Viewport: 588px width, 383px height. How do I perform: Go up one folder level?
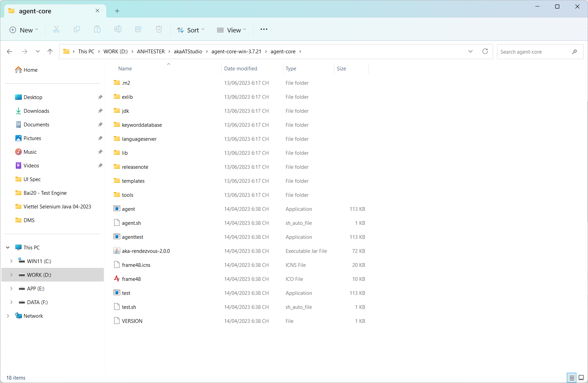[50, 52]
